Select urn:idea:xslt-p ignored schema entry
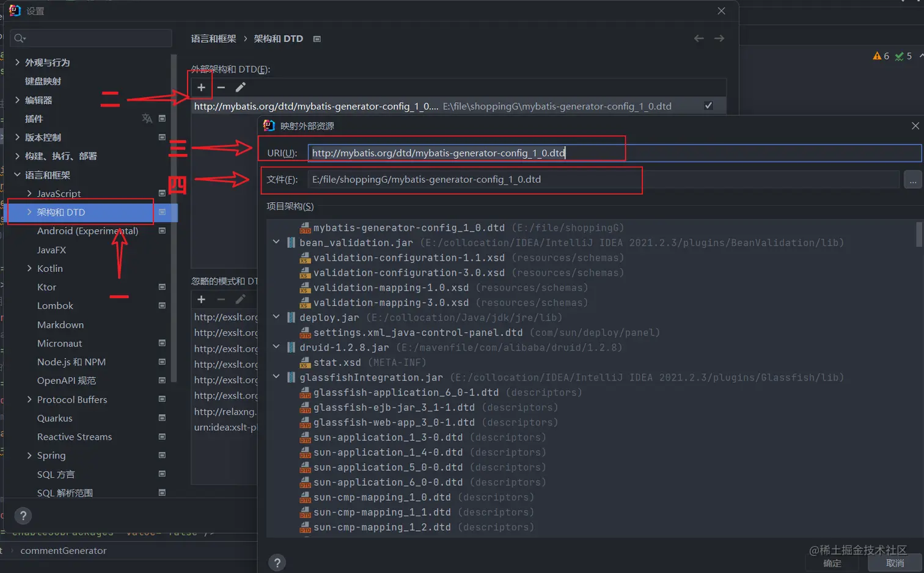Image resolution: width=924 pixels, height=573 pixels. pyautogui.click(x=225, y=427)
